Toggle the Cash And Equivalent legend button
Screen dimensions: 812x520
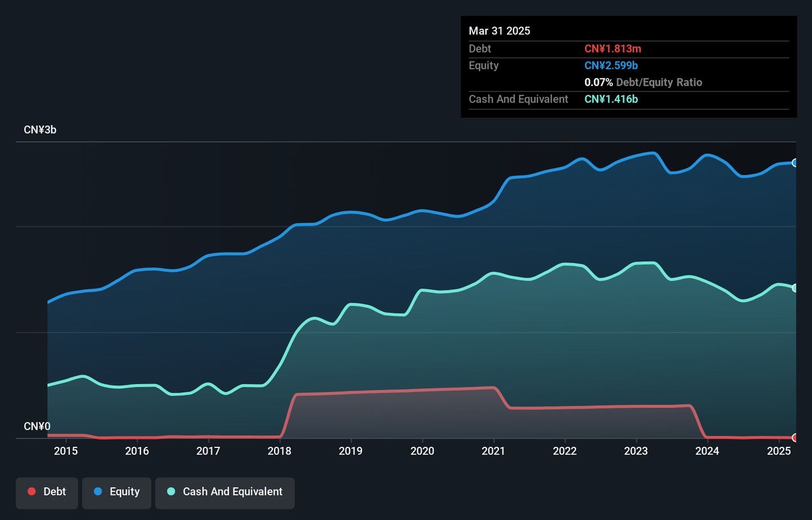pyautogui.click(x=225, y=493)
